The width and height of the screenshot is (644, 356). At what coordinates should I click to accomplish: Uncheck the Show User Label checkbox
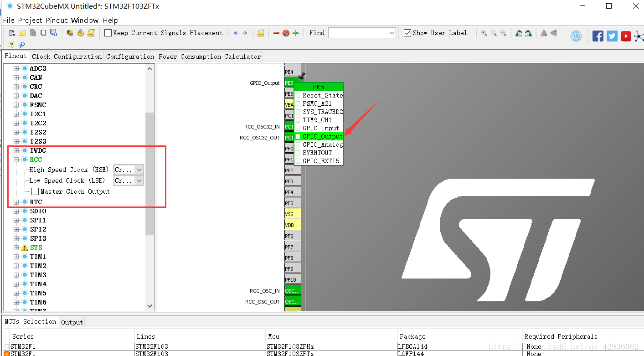(407, 33)
